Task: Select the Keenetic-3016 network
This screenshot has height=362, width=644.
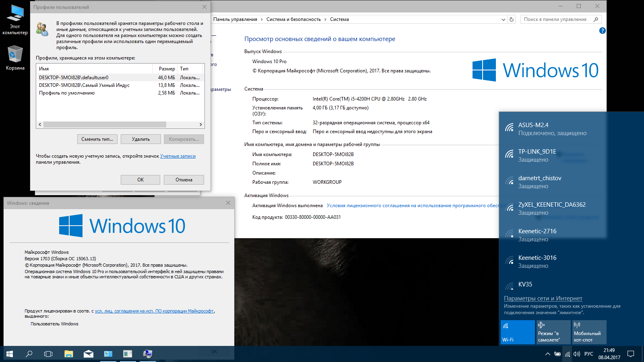Action: point(572,261)
